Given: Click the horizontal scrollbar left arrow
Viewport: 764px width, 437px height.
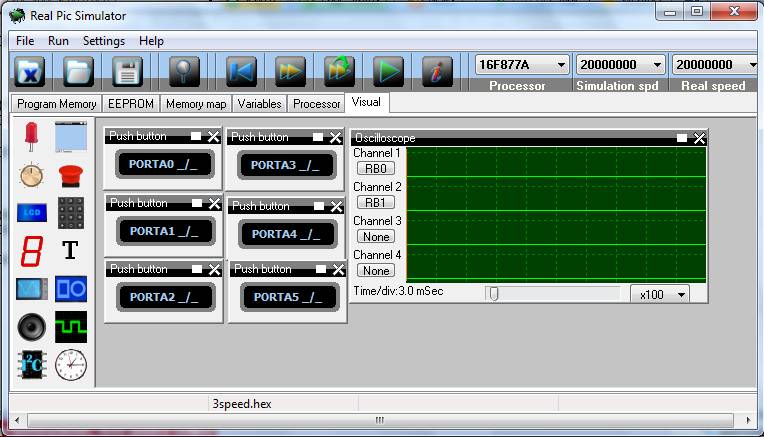Looking at the screenshot, I should tap(18, 420).
